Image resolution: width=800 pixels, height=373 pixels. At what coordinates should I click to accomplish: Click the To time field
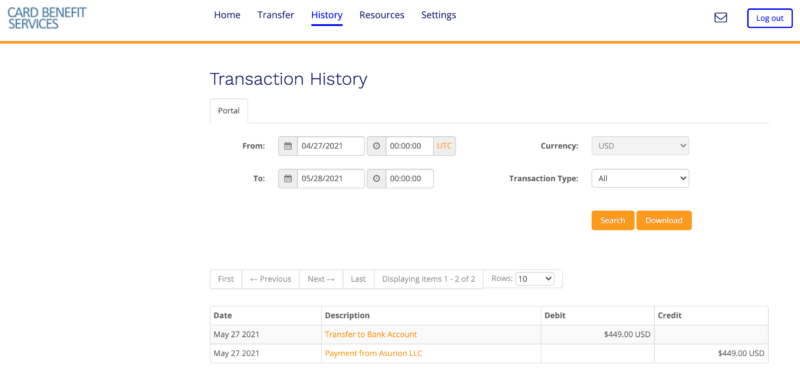[410, 179]
